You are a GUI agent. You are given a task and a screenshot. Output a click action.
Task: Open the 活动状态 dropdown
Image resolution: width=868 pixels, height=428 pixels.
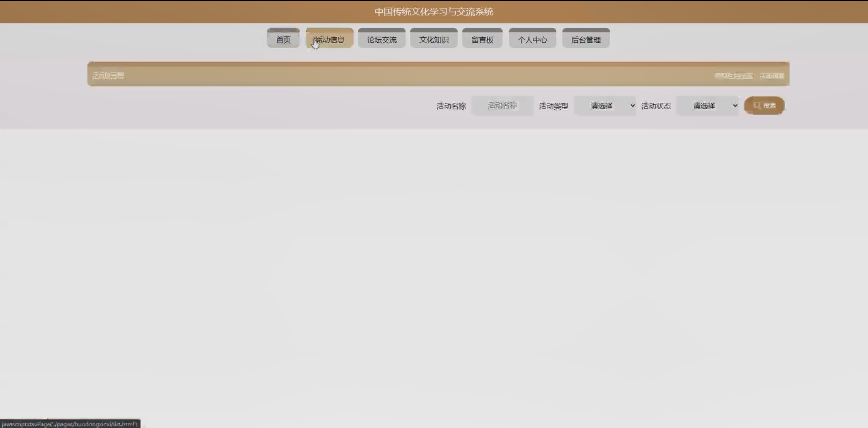707,106
